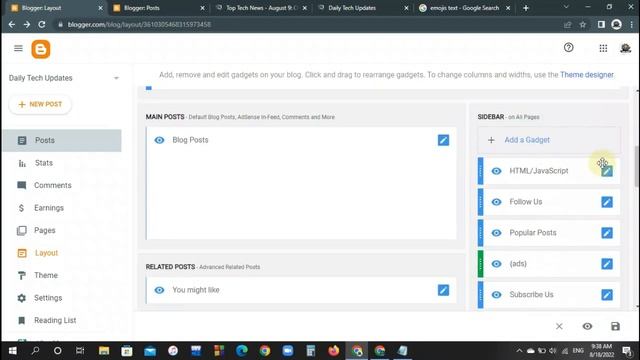Open Reading List in the sidebar

point(62,320)
